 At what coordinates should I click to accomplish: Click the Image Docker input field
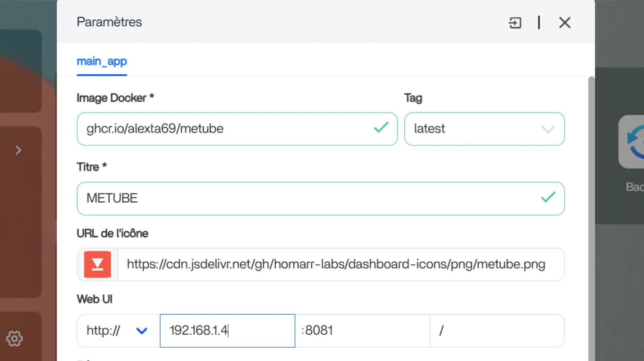click(x=225, y=129)
